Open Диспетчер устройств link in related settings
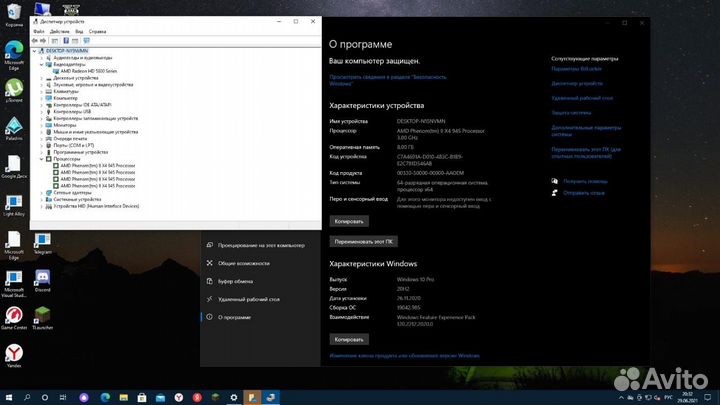The width and height of the screenshot is (720, 405). click(x=577, y=84)
